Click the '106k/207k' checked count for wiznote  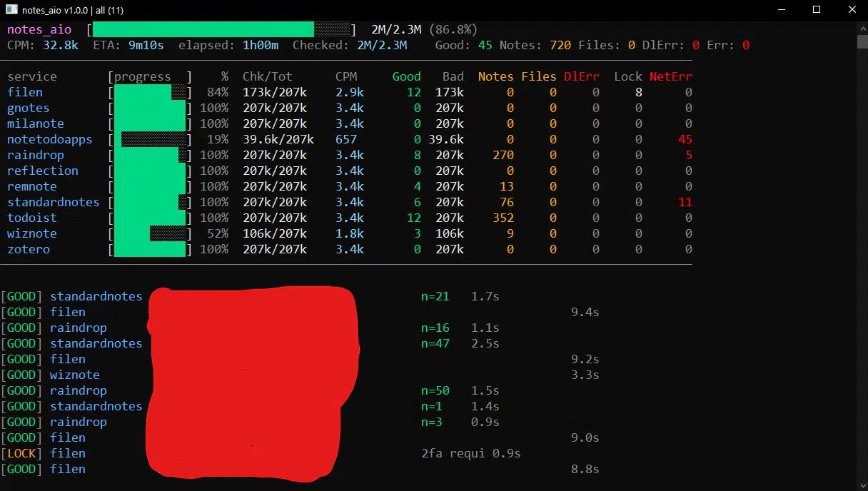pos(275,233)
